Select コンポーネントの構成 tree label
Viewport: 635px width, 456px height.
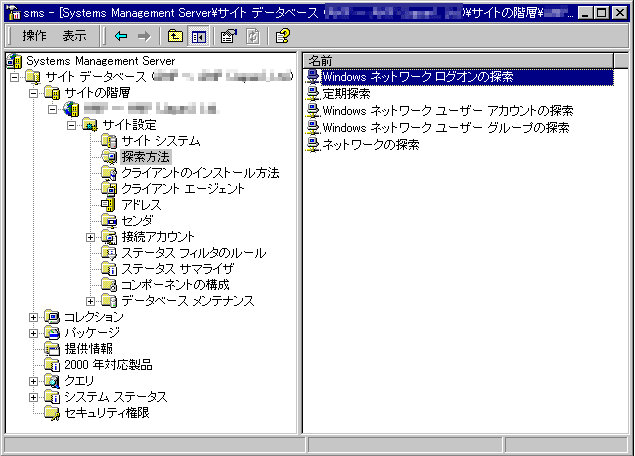(175, 285)
